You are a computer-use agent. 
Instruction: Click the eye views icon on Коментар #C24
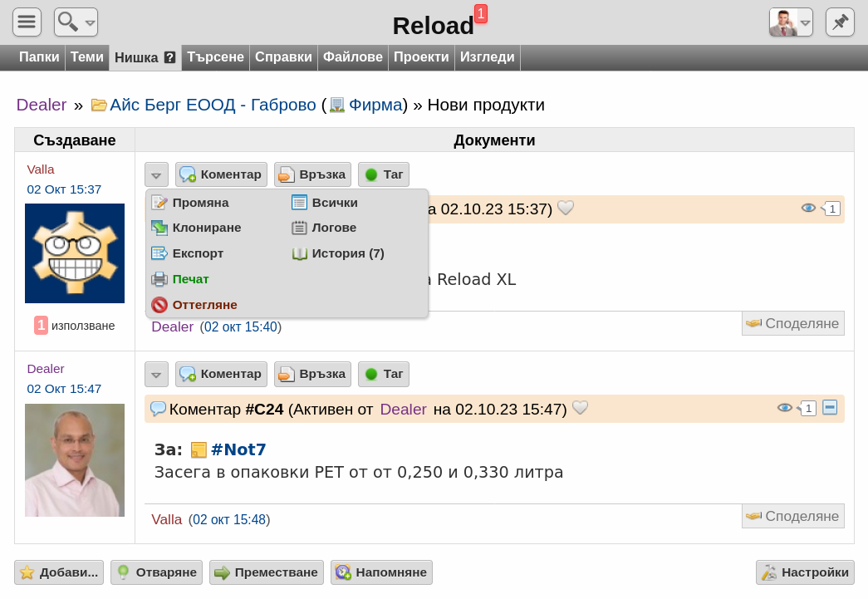[x=784, y=408]
